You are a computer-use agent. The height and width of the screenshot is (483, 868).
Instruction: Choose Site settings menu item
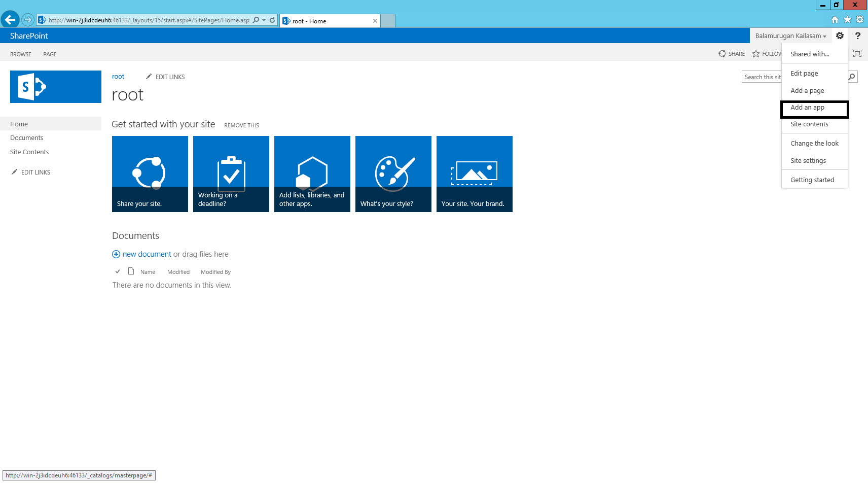[814, 160]
